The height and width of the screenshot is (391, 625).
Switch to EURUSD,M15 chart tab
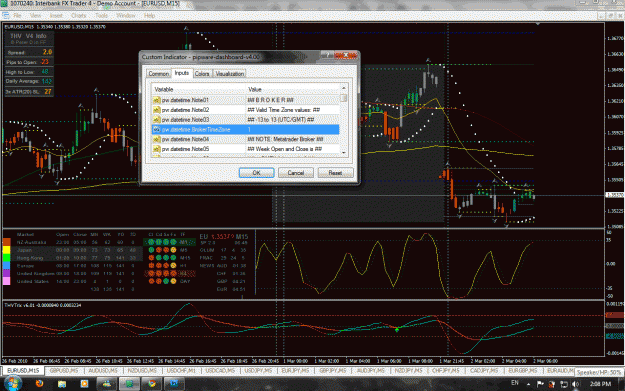23,371
